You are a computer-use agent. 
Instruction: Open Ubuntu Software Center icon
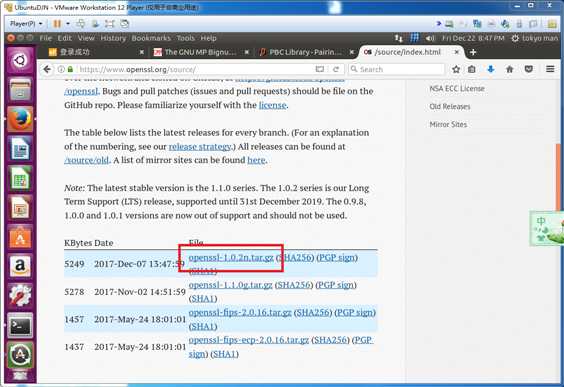tap(20, 237)
